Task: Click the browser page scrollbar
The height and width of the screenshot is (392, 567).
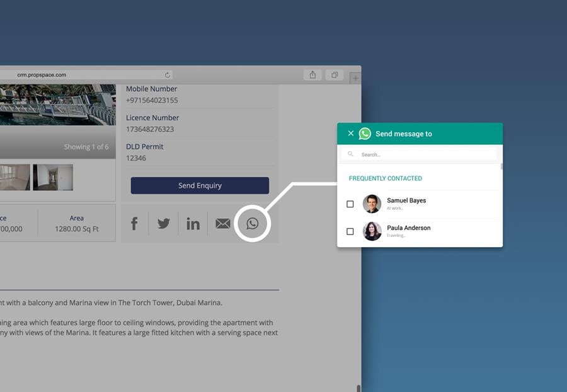Action: click(358, 388)
